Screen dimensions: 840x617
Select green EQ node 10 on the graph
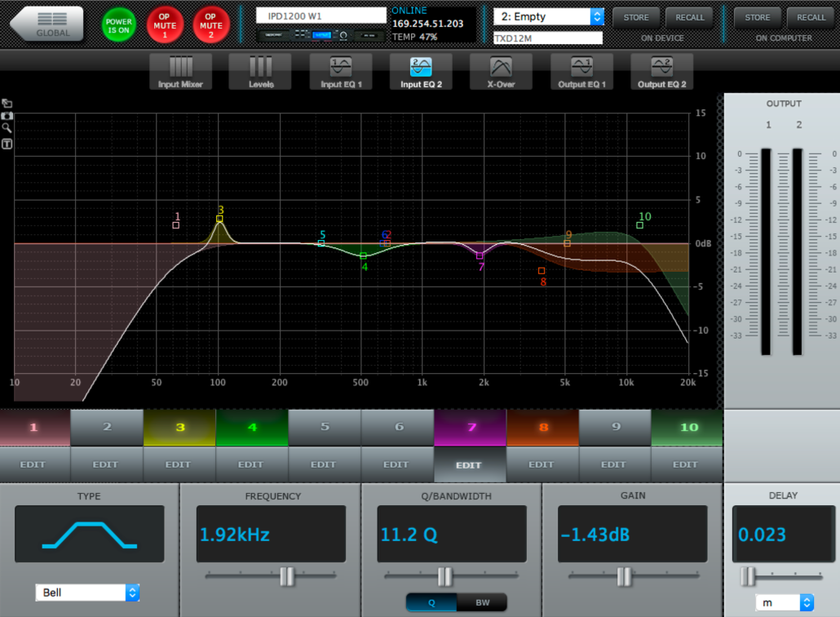(639, 225)
